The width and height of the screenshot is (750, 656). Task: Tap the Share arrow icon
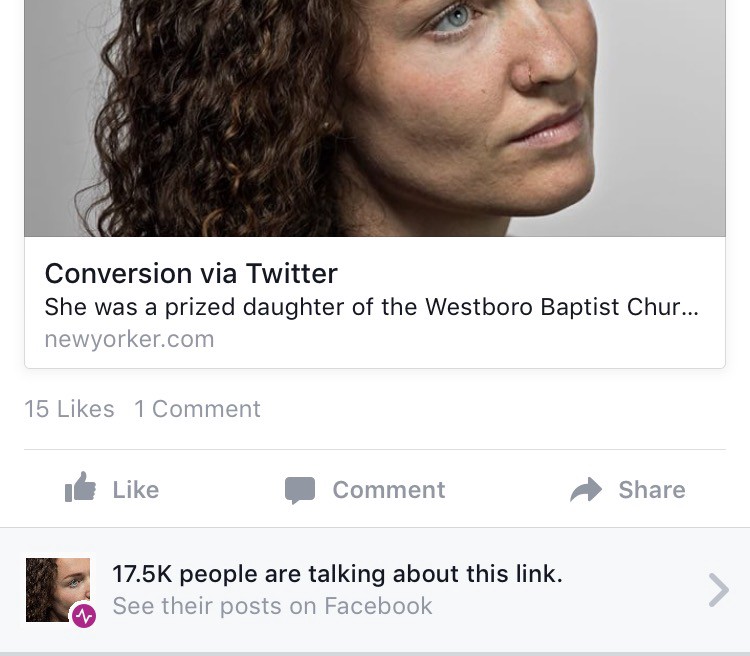586,489
